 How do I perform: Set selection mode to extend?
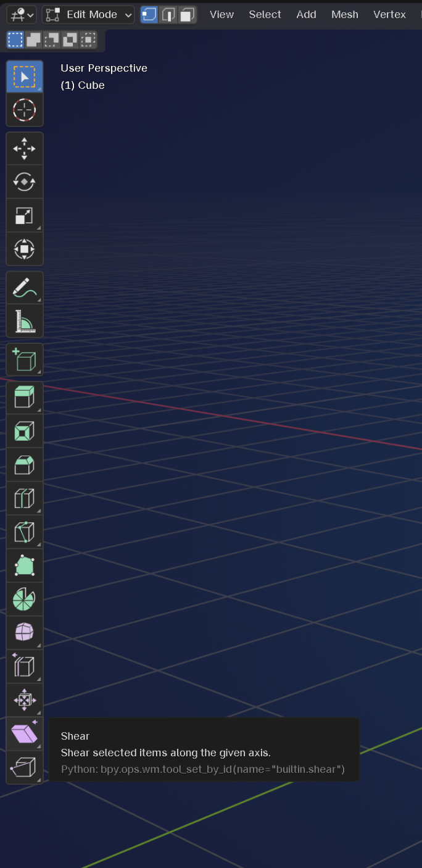coord(33,40)
